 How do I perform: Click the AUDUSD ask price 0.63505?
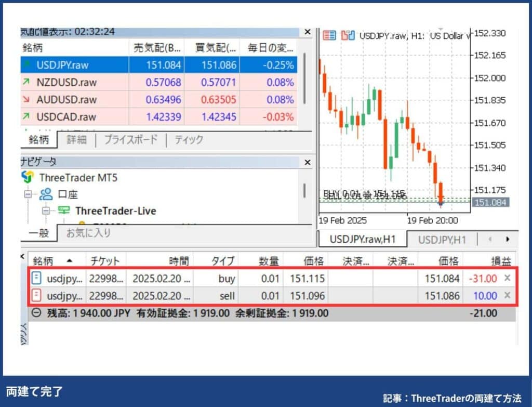(219, 99)
